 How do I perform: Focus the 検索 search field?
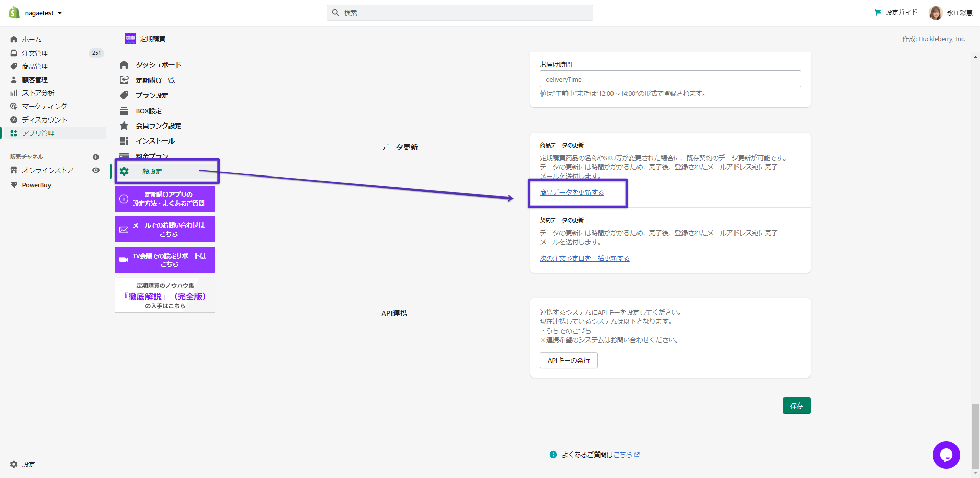pyautogui.click(x=459, y=13)
